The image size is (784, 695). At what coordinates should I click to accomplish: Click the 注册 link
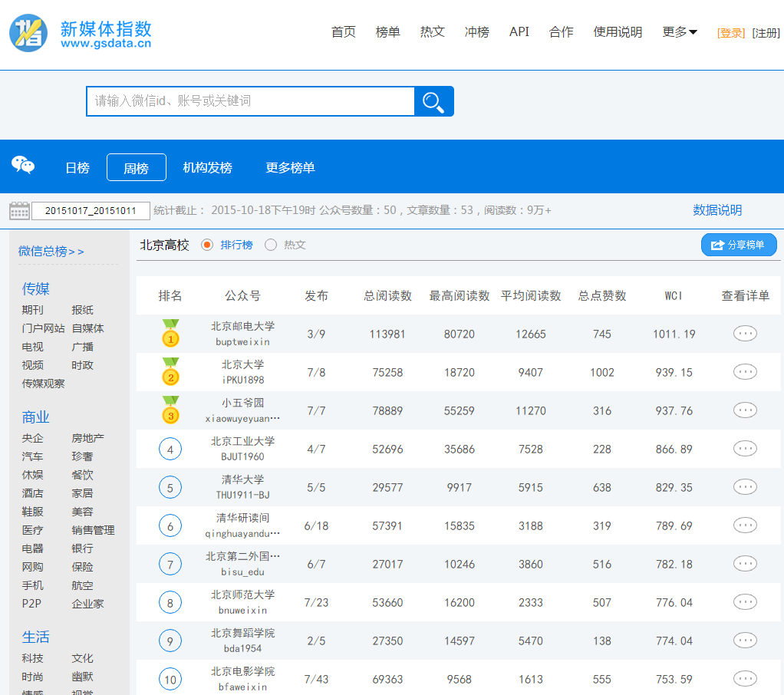(766, 33)
